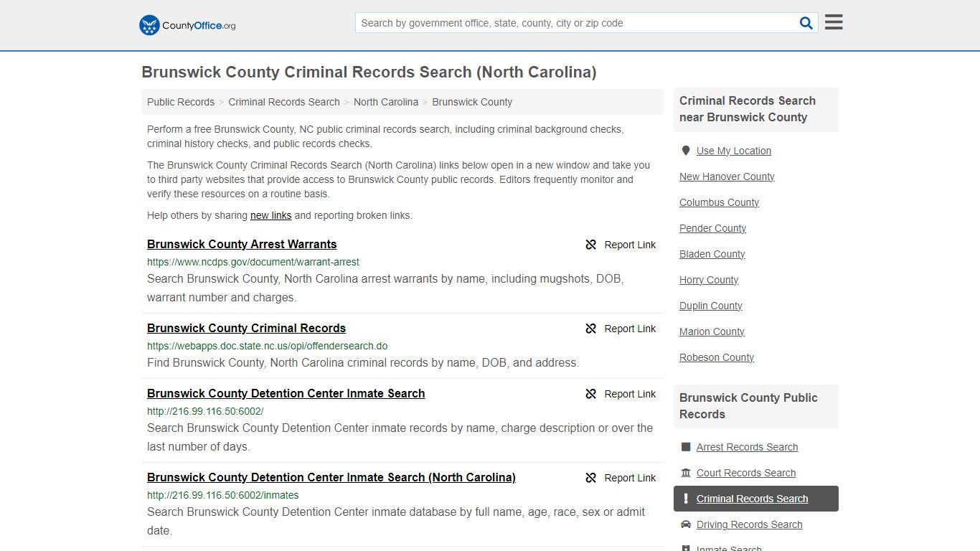Open the ncdps.gov warrant-arrest URL
Screen dimensions: 980x551
[253, 262]
